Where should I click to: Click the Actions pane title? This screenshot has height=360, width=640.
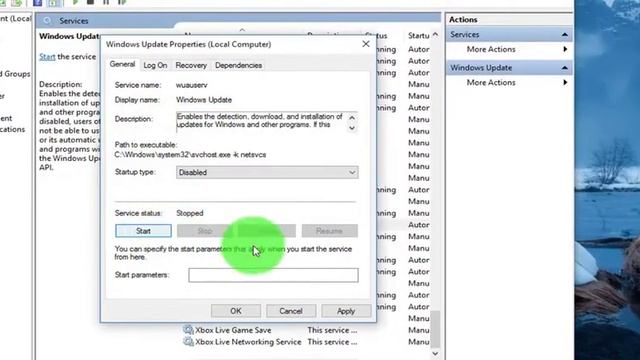point(463,19)
